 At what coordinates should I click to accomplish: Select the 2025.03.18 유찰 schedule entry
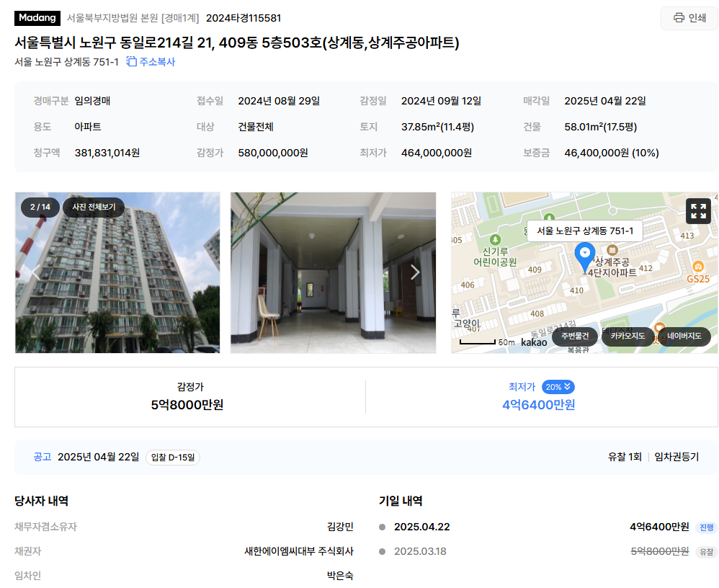(x=548, y=551)
